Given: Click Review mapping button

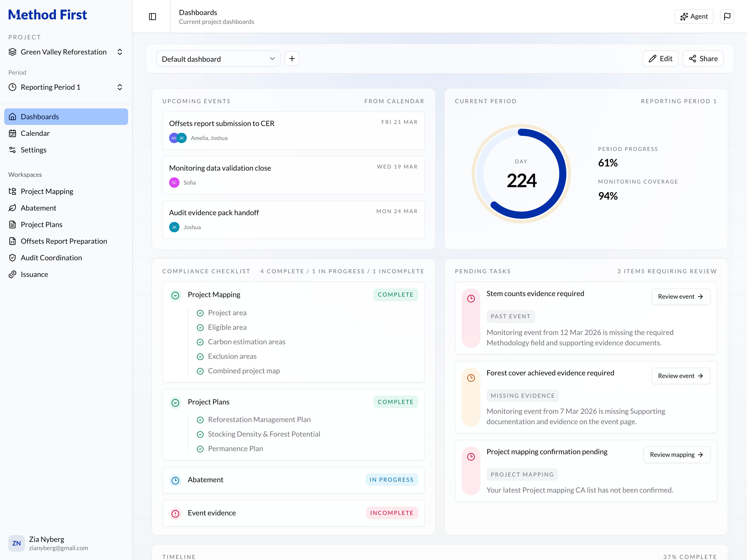Looking at the screenshot, I should (x=676, y=455).
